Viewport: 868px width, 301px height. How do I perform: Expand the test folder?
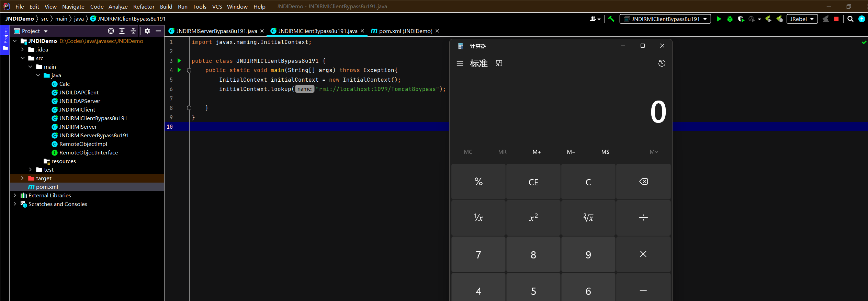click(x=30, y=170)
